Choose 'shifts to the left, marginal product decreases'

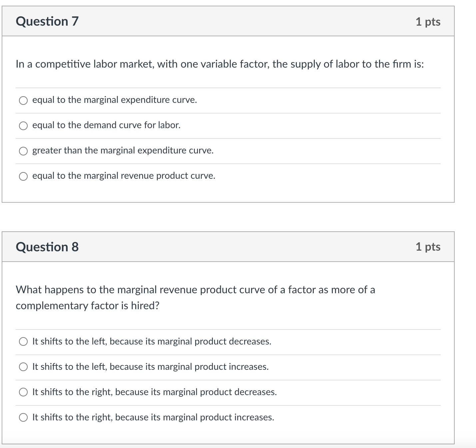click(23, 342)
